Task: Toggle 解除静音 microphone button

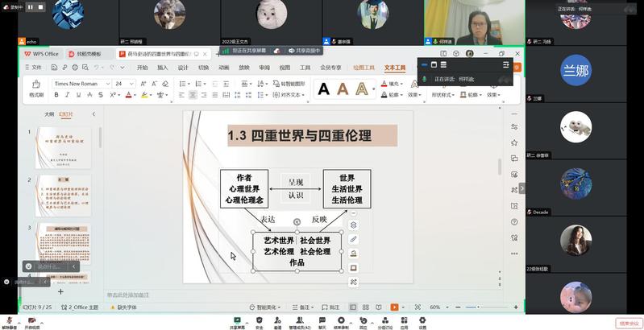Action: pos(9,322)
